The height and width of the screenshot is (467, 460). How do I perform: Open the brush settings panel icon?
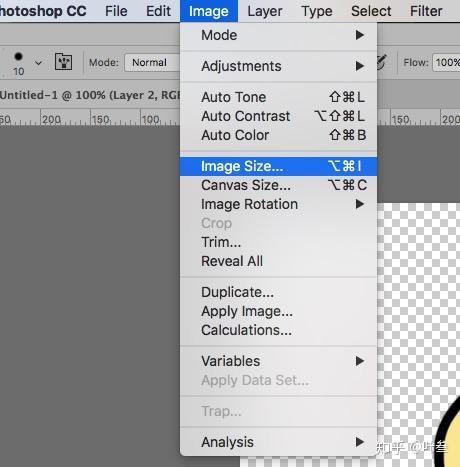point(63,61)
